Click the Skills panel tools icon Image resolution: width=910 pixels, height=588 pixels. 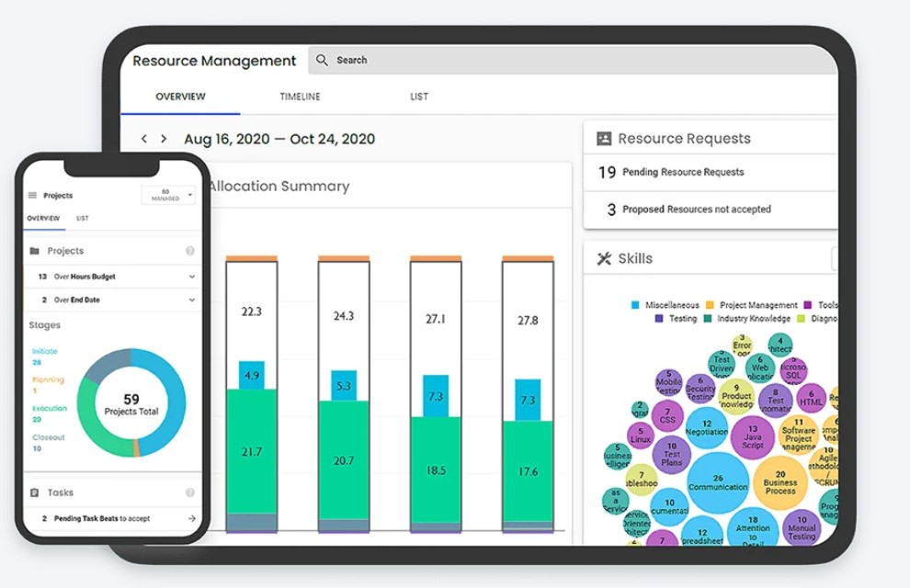(x=603, y=258)
